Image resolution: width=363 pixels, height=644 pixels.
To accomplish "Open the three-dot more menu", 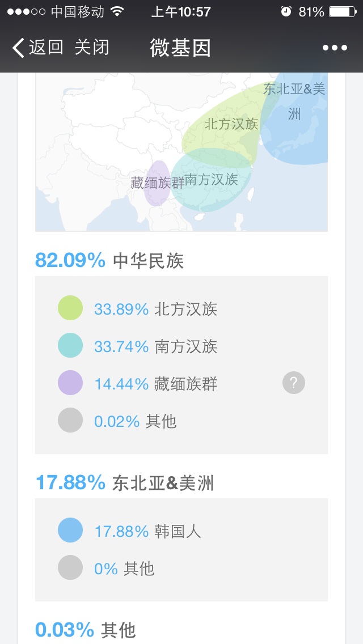I will (x=335, y=48).
